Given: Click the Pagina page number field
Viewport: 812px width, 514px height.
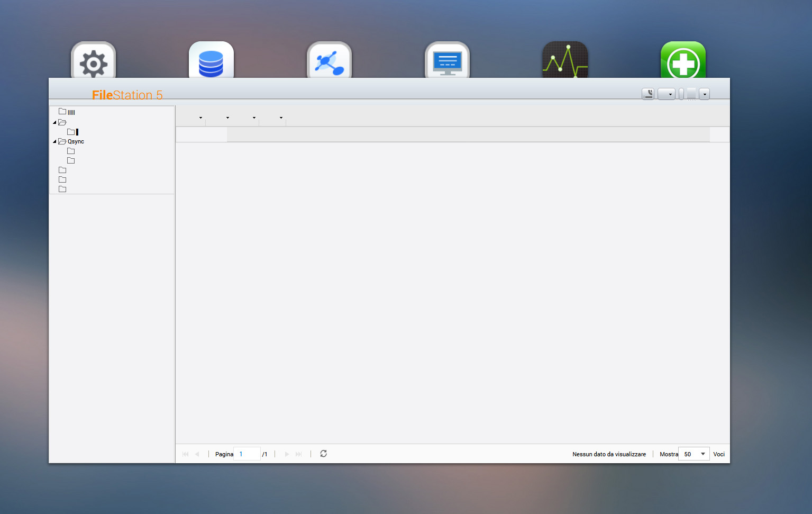Looking at the screenshot, I should [247, 454].
